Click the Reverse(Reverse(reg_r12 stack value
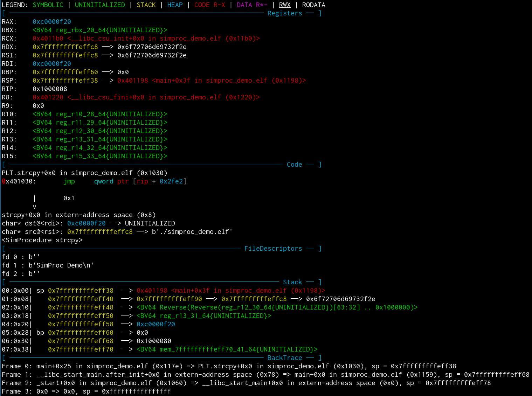 [x=277, y=307]
